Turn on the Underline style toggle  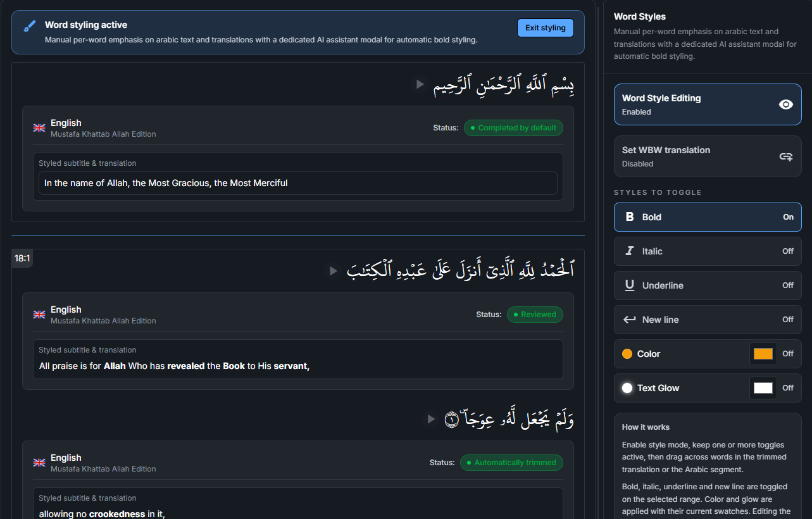(708, 285)
